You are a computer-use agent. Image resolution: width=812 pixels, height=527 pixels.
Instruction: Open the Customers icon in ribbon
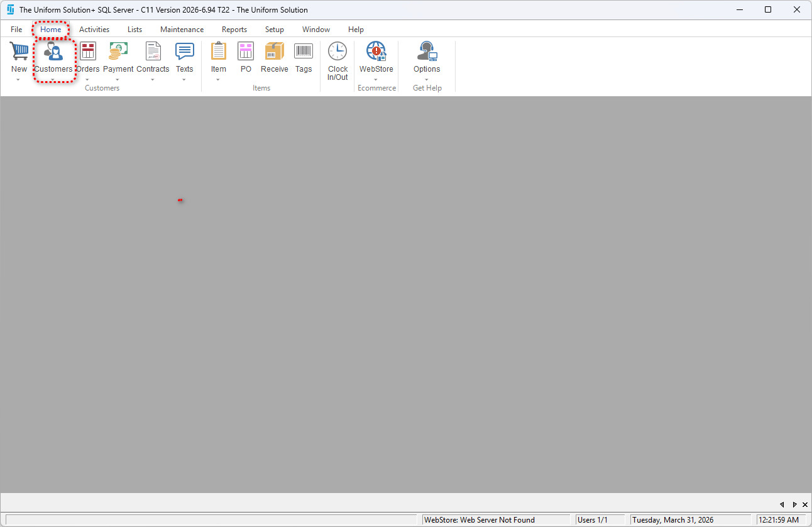click(x=53, y=52)
